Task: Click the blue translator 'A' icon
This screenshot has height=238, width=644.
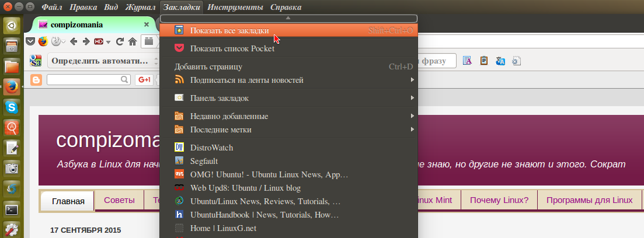Action: coord(500,61)
